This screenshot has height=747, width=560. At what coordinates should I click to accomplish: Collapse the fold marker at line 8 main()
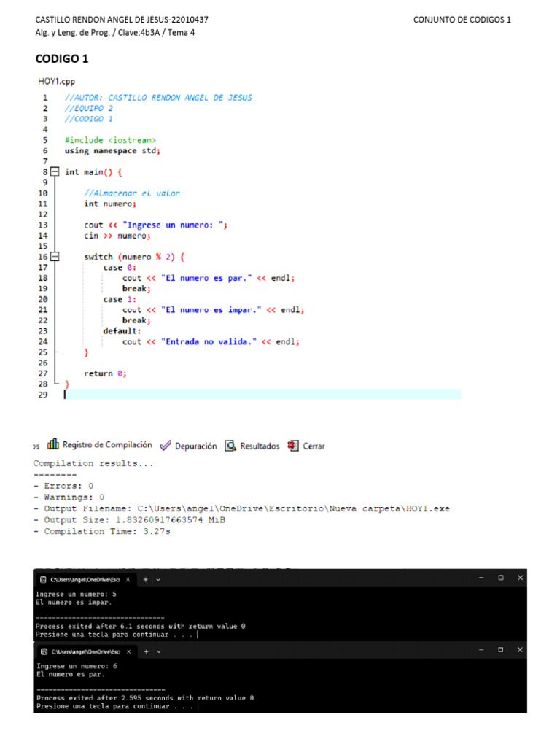[x=55, y=171]
